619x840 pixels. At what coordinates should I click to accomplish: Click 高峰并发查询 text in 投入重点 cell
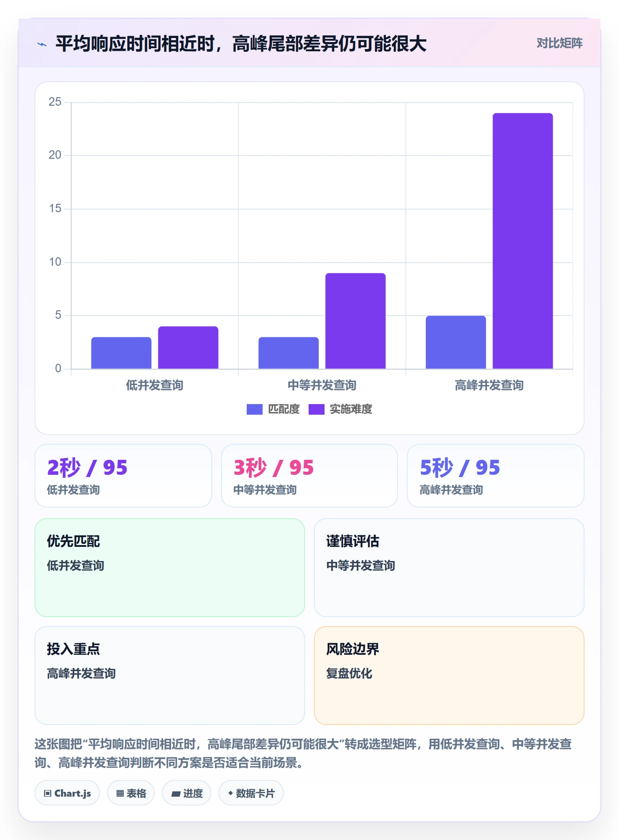coord(81,673)
